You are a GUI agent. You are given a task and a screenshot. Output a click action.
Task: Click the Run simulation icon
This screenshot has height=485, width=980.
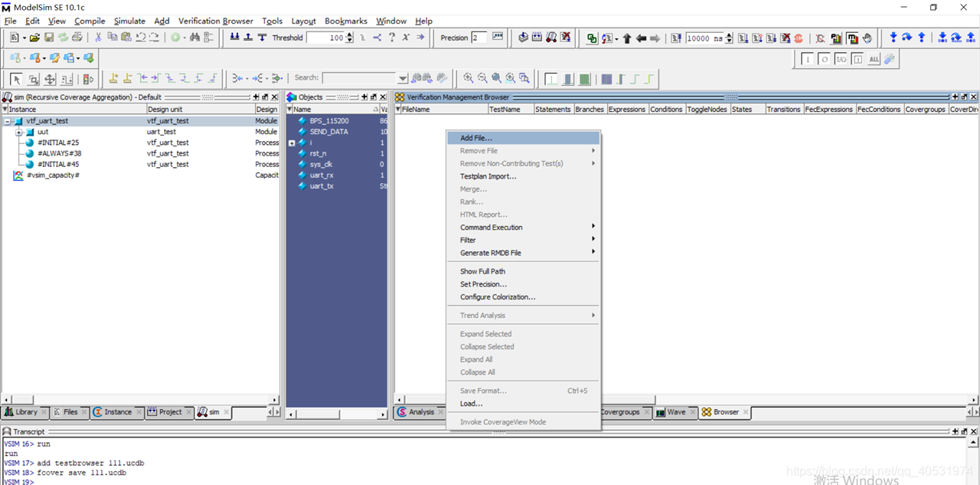pos(743,38)
